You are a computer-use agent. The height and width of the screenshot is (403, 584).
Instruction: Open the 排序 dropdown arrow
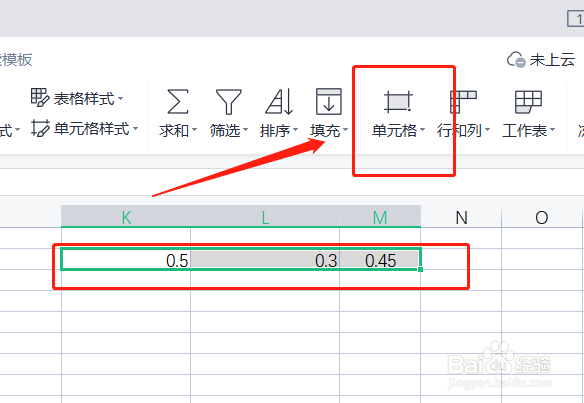[x=295, y=131]
